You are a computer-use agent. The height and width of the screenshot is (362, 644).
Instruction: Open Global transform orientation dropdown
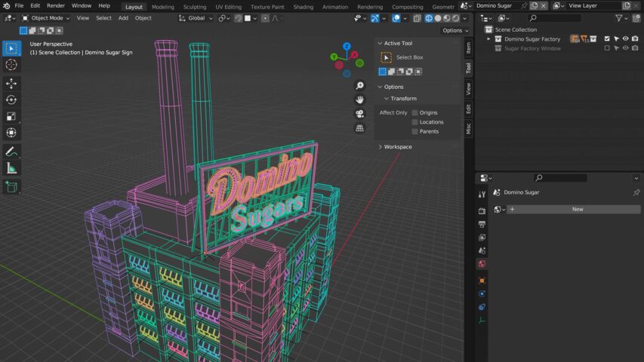point(196,18)
